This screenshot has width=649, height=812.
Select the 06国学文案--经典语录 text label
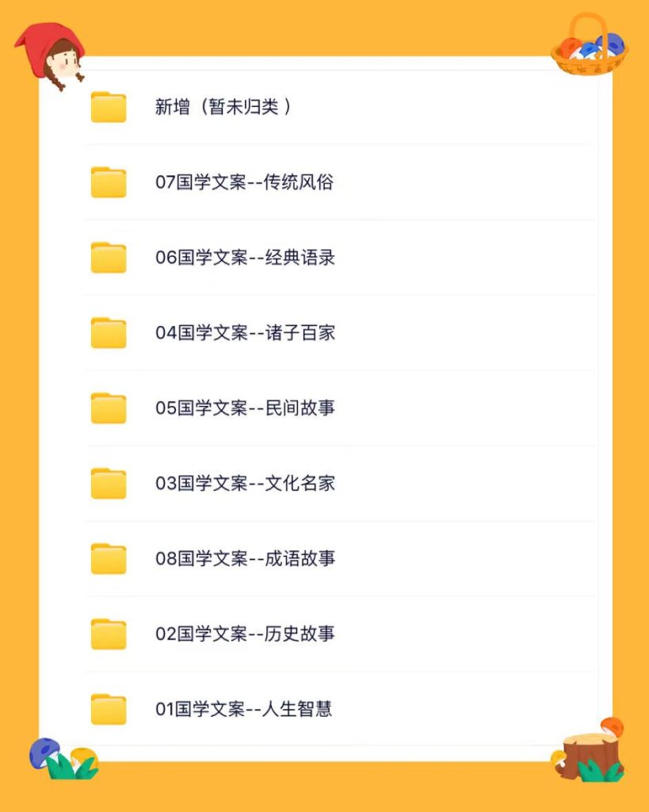tap(245, 258)
